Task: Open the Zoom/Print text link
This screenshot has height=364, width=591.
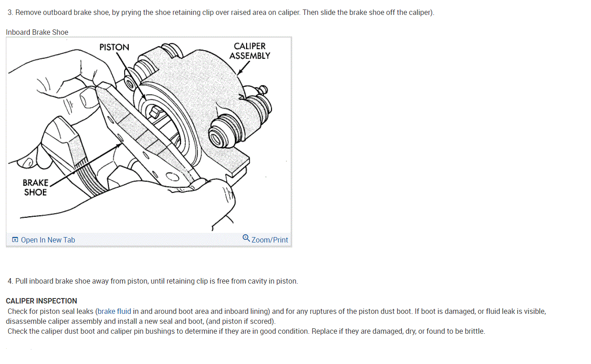Action: 270,240
